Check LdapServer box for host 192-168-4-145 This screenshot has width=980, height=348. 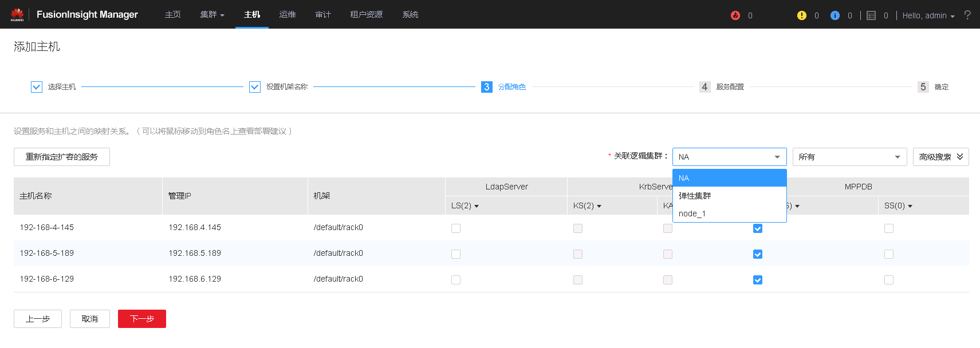coord(456,228)
